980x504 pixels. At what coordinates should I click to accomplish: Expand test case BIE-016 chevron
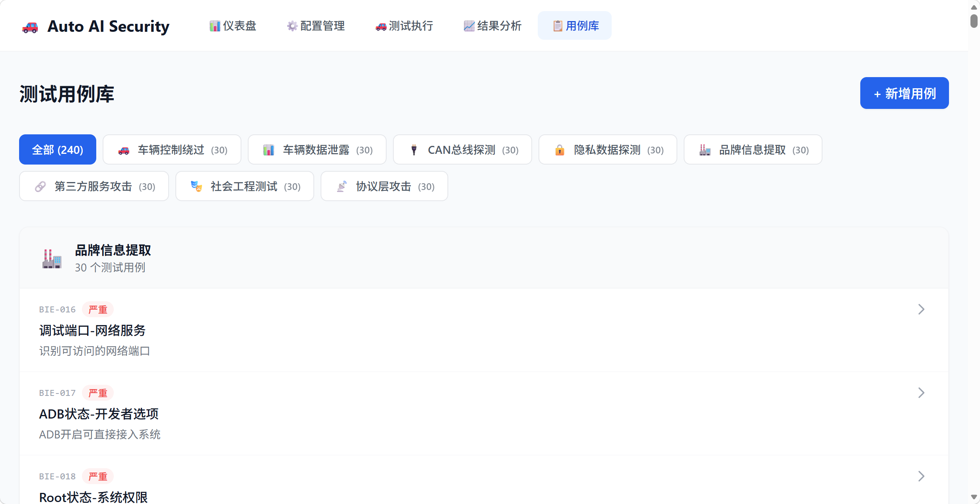pyautogui.click(x=921, y=309)
